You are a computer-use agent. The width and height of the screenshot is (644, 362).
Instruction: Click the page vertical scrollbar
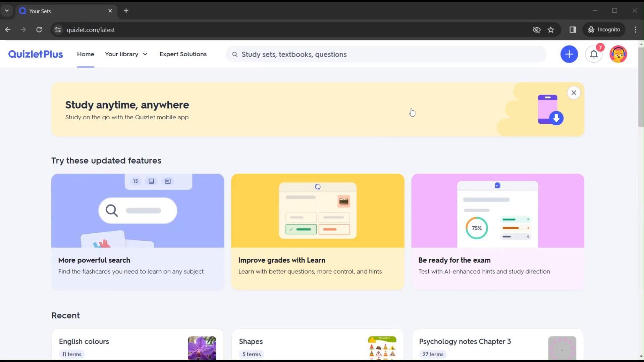[x=641, y=87]
